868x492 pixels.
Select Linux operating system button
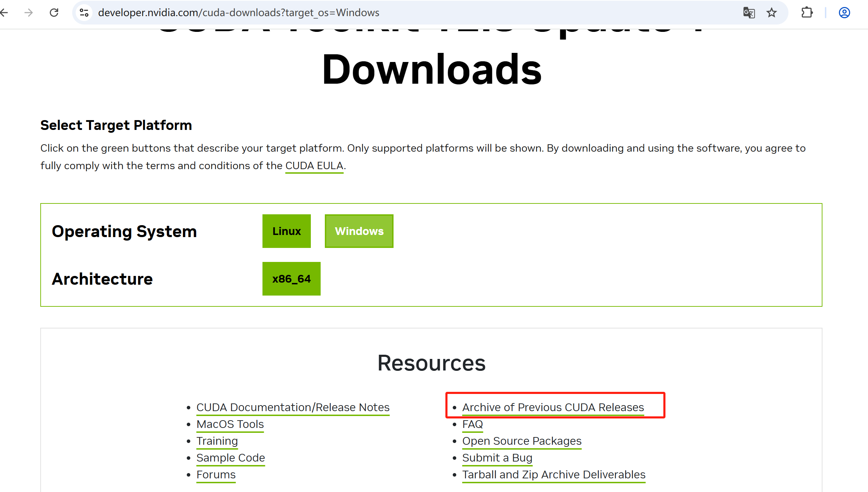(286, 231)
